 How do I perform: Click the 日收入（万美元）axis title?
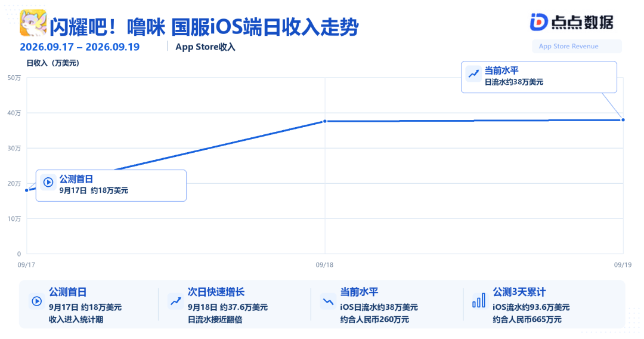tap(52, 63)
